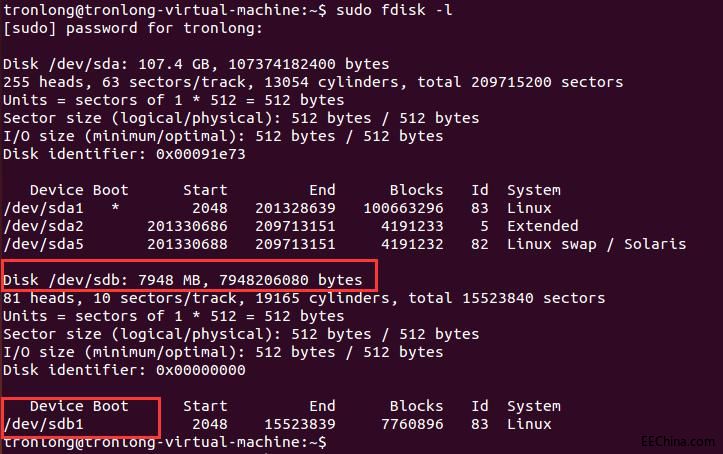723x454 pixels.
Task: Click the second table's System column header
Action: [x=534, y=406]
